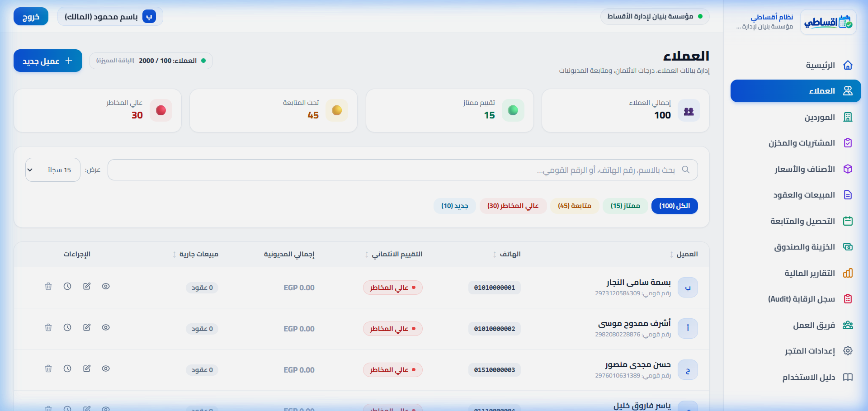View details of بسمة سامى النجار via eye icon
This screenshot has height=411, width=868.
[106, 286]
